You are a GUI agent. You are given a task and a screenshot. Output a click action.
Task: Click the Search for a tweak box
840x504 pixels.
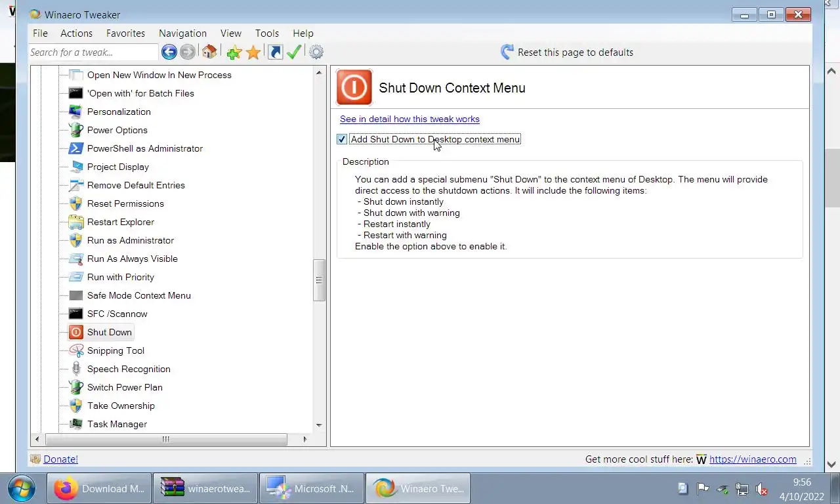[93, 52]
